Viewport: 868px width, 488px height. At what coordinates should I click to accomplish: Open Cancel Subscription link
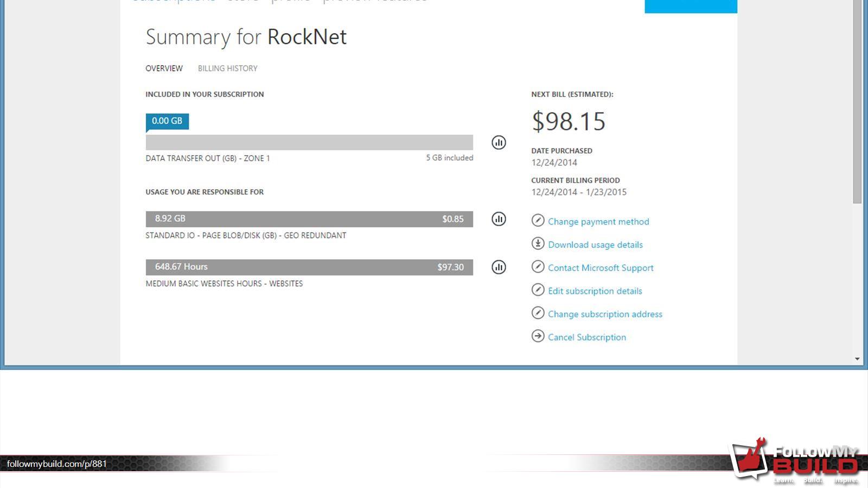point(587,337)
